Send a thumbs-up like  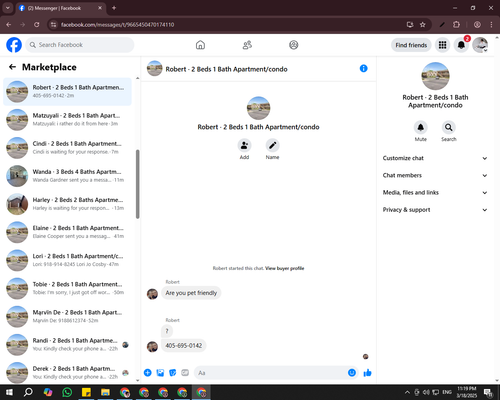pyautogui.click(x=368, y=373)
